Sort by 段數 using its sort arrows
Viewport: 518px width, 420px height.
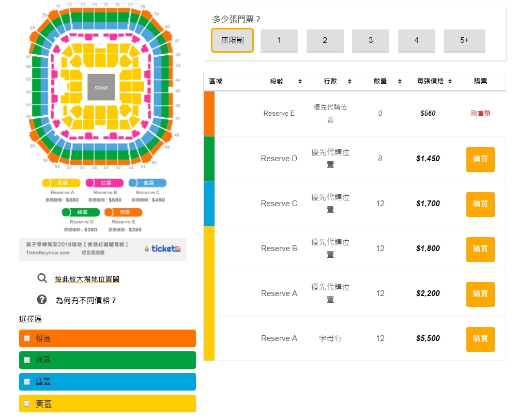pyautogui.click(x=300, y=81)
